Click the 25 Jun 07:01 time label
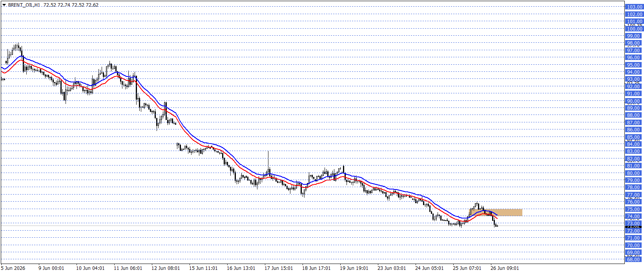The width and height of the screenshot is (644, 273). pyautogui.click(x=467, y=268)
